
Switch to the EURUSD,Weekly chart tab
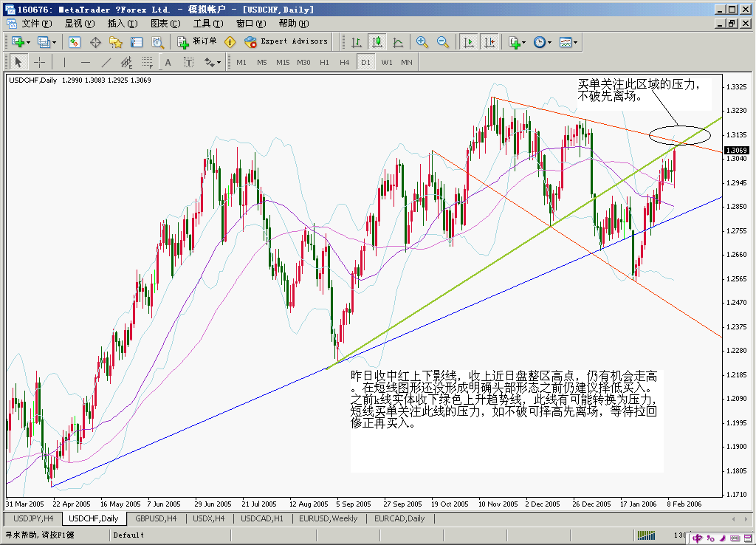click(328, 518)
